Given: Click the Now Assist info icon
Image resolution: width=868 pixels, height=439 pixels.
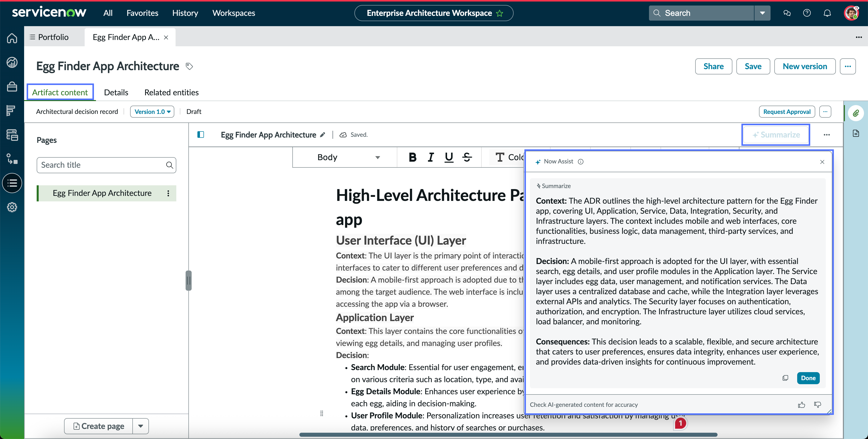Looking at the screenshot, I should pos(581,162).
